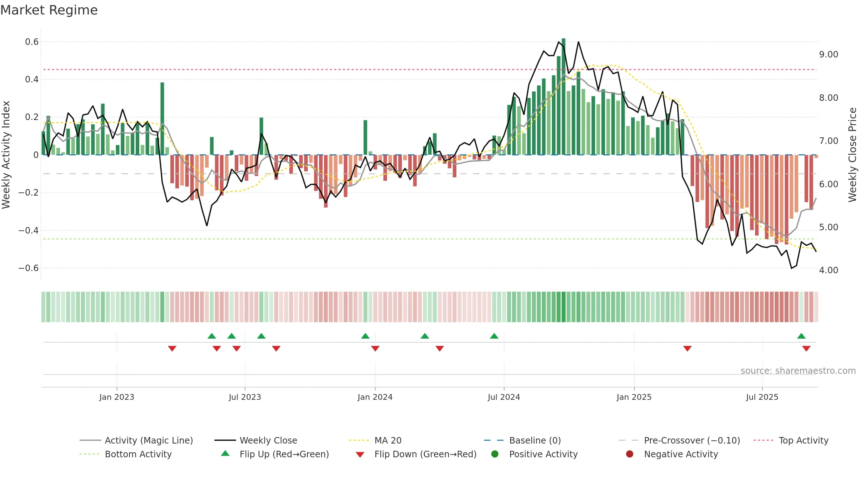Screen dimensions: 868x488
Task: Click the Flip Down (Green→Red) legend label
Action: pyautogui.click(x=425, y=454)
